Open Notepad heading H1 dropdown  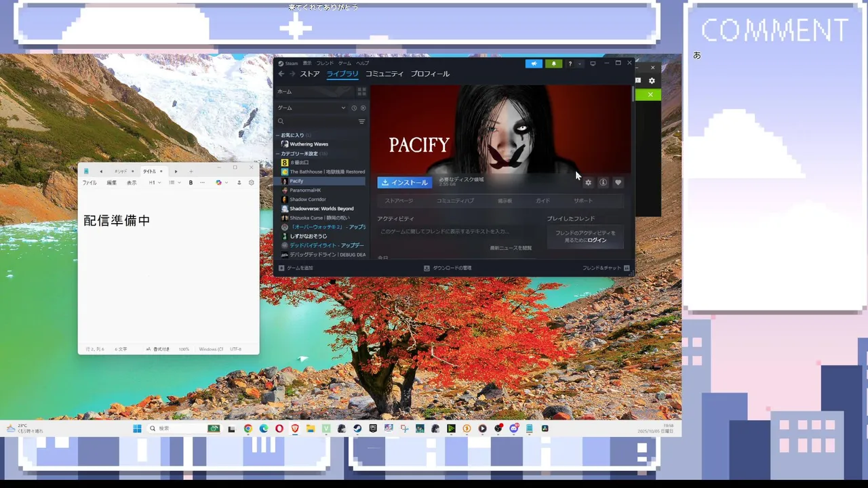[x=154, y=182]
